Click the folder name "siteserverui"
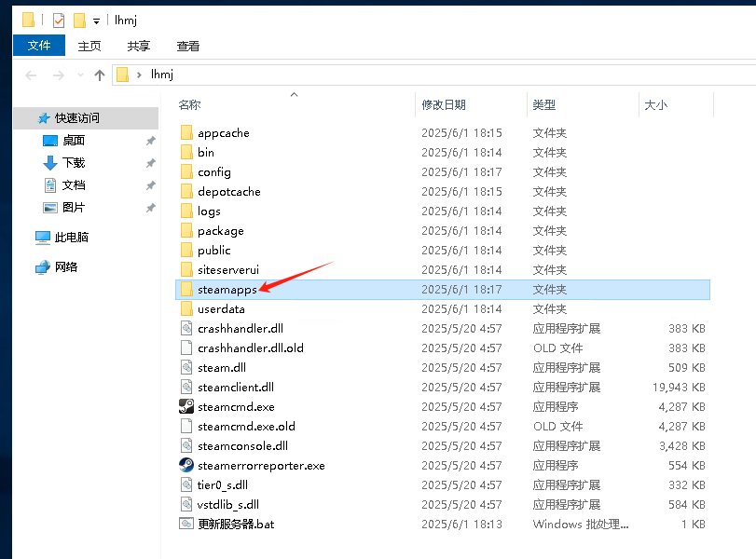Image resolution: width=756 pixels, height=559 pixels. point(228,269)
